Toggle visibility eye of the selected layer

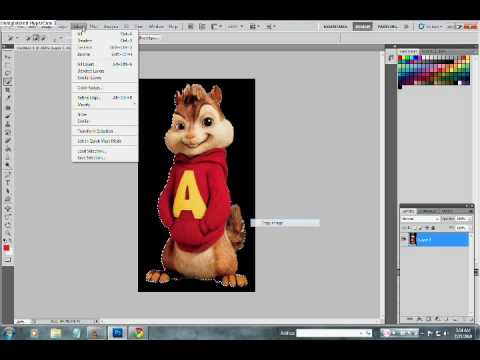pyautogui.click(x=404, y=239)
